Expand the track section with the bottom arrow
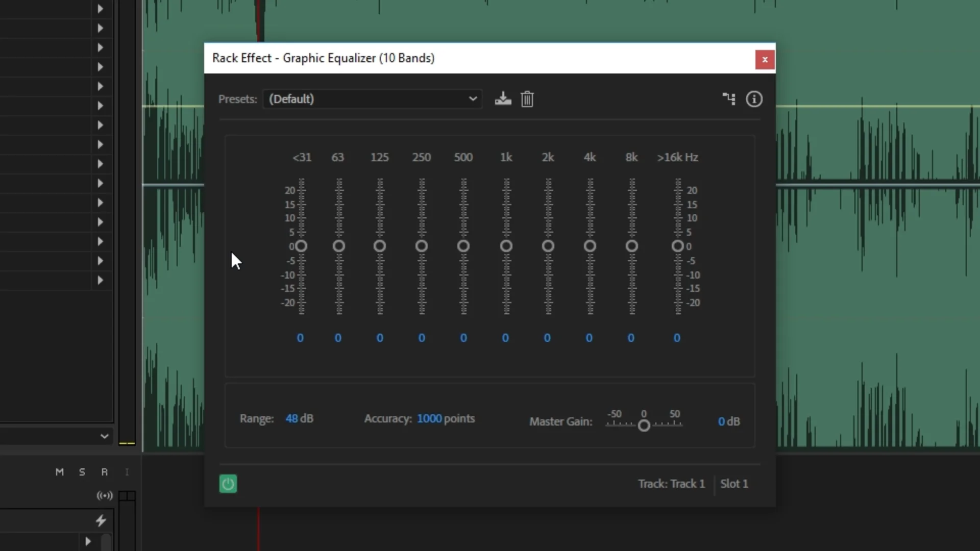Screen dimensions: 980x551 click(88, 541)
